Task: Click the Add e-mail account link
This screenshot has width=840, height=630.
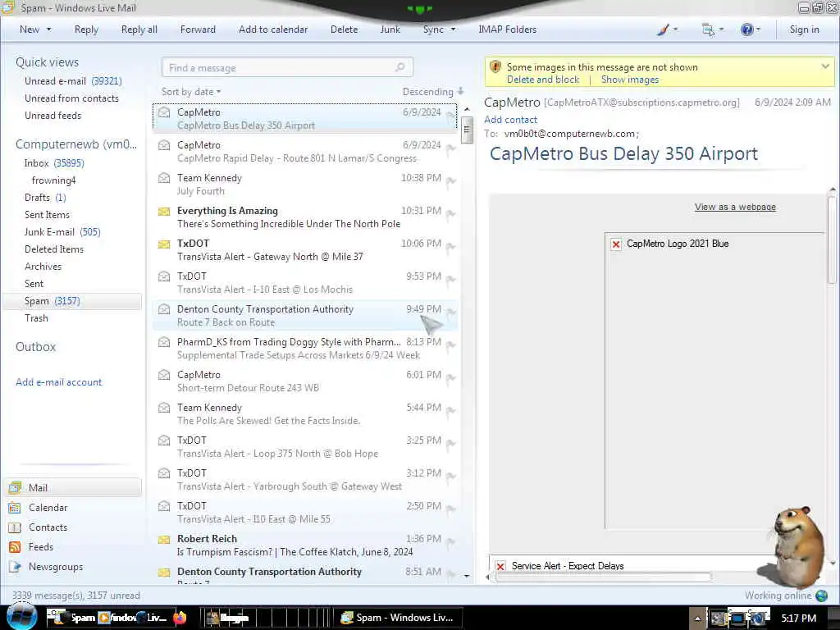Action: pyautogui.click(x=58, y=382)
